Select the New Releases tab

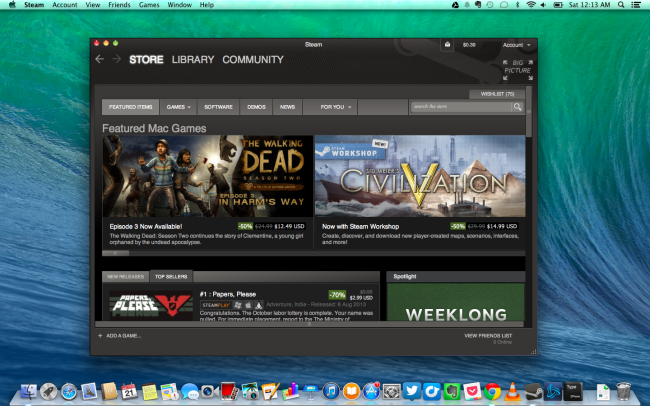click(x=125, y=276)
